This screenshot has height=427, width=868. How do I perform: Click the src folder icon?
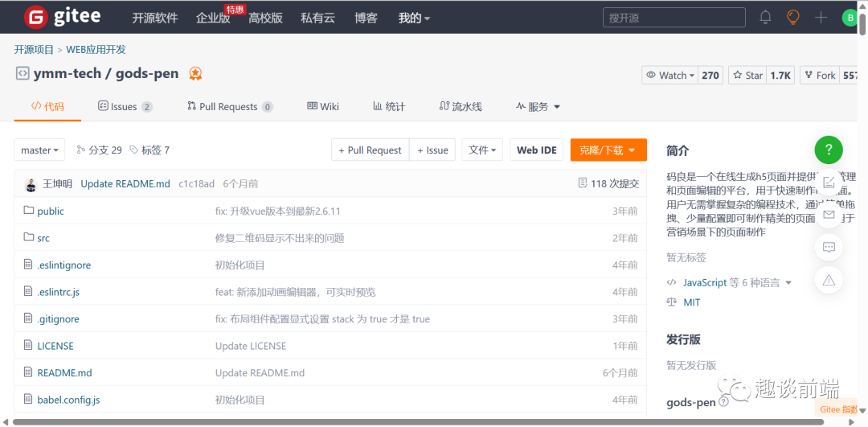pos(29,237)
